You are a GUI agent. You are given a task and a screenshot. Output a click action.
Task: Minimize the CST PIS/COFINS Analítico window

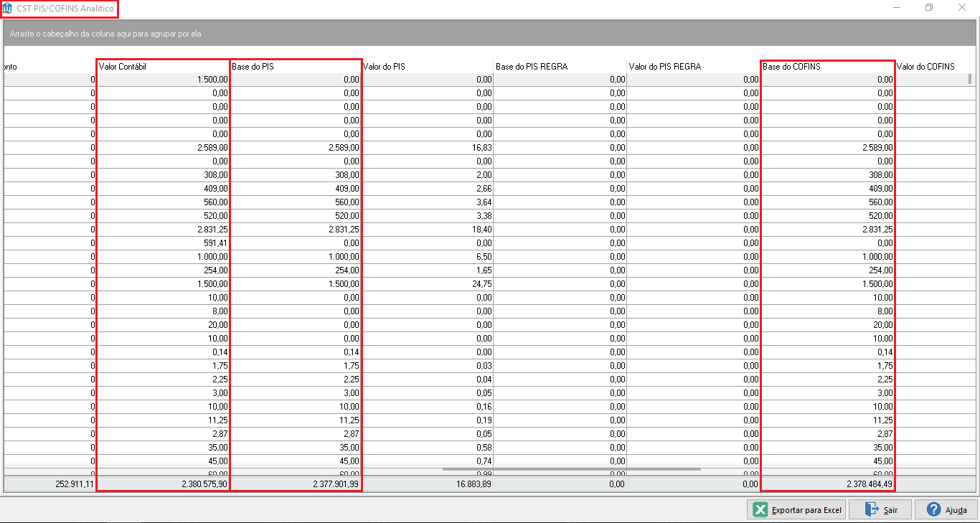click(x=897, y=7)
